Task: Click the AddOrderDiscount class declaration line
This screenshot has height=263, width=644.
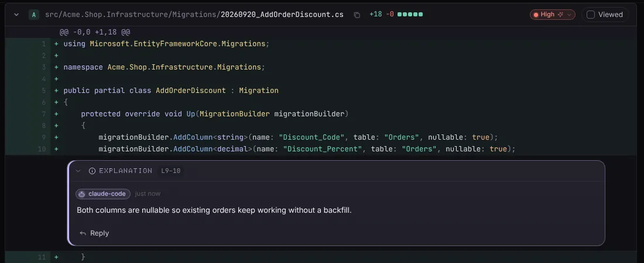Action: (x=171, y=90)
